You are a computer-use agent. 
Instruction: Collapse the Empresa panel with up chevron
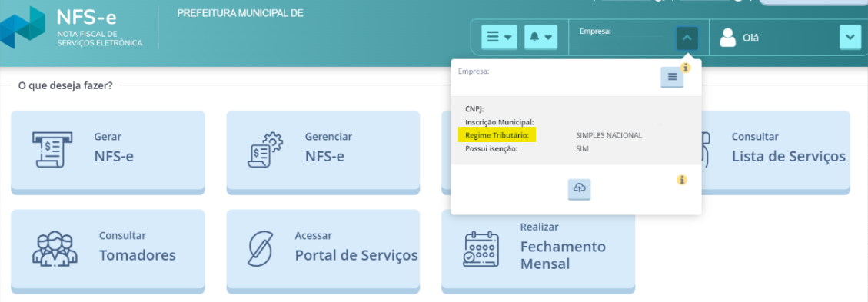[x=687, y=38]
